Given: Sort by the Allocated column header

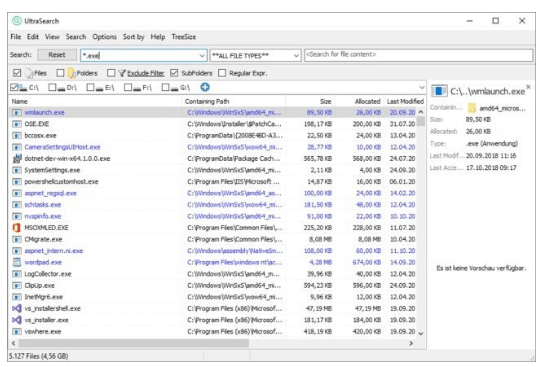Looking at the screenshot, I should click(359, 101).
